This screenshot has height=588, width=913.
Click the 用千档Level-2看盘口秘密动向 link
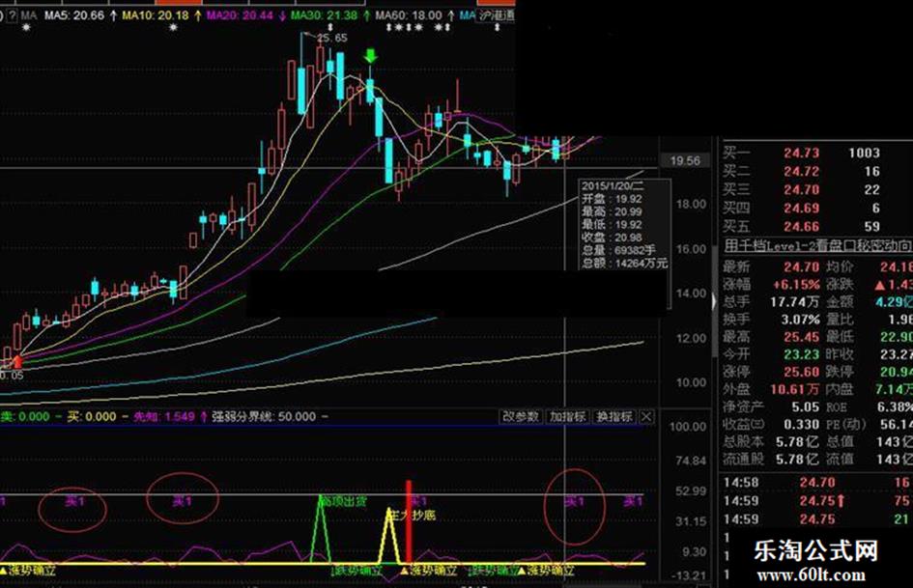click(817, 245)
